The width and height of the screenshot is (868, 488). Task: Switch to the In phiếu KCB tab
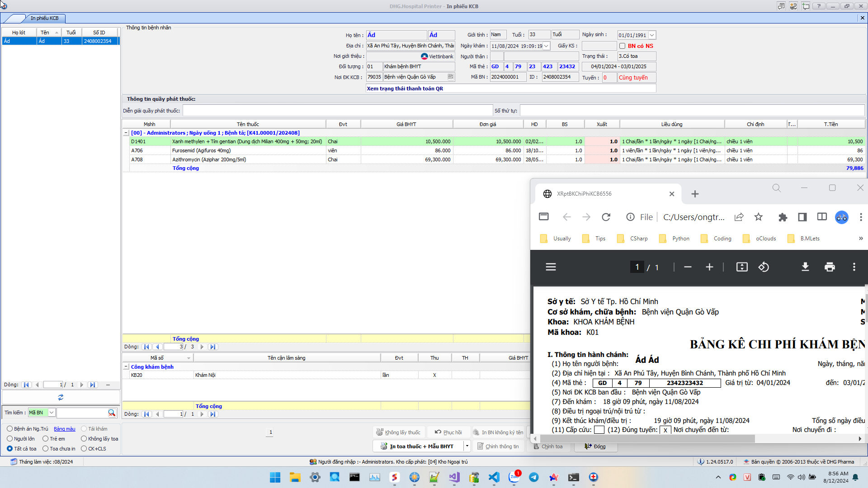[x=44, y=18]
